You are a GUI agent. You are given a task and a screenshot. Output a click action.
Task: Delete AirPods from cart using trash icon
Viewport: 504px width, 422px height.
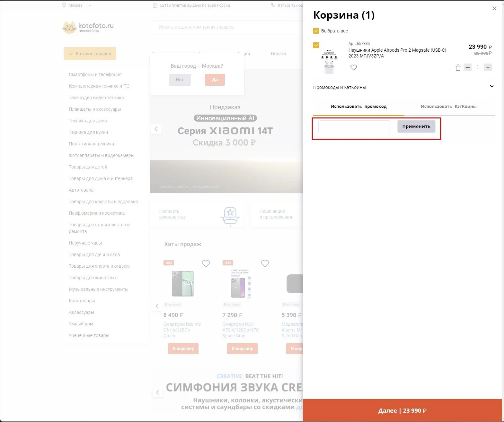458,68
